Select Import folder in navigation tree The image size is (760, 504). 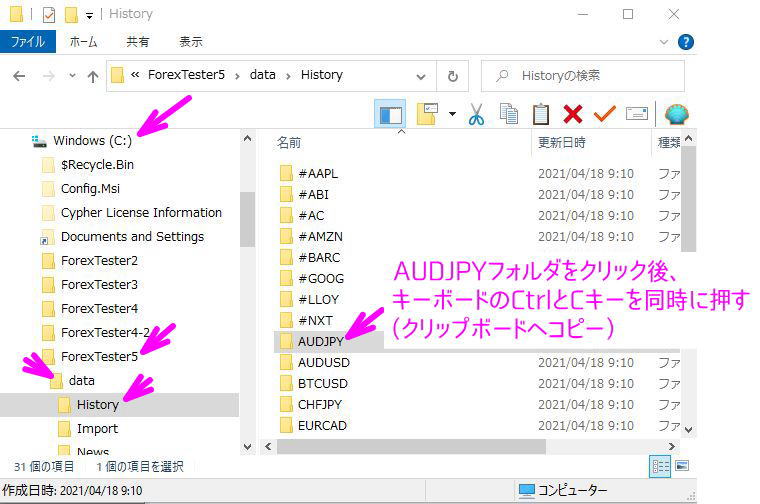pos(97,428)
